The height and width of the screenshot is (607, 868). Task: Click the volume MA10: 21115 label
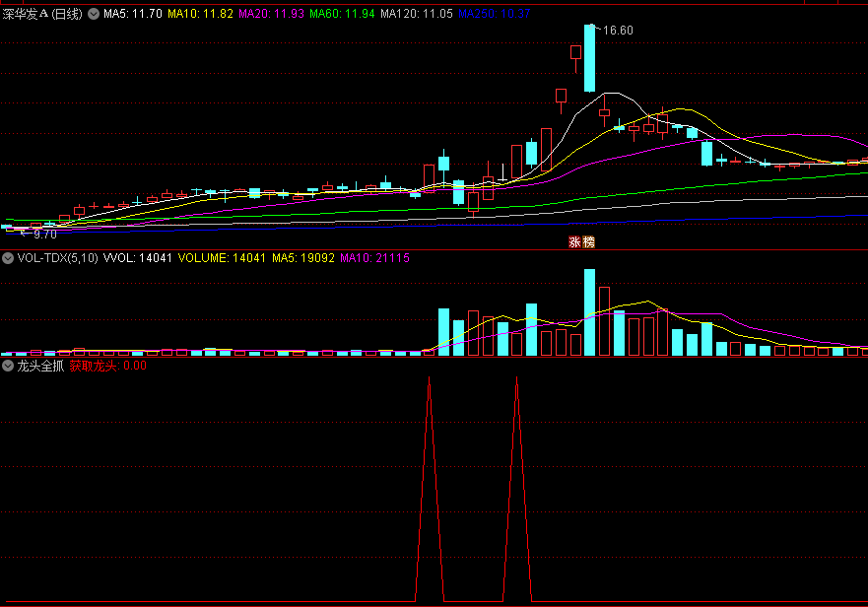(374, 258)
